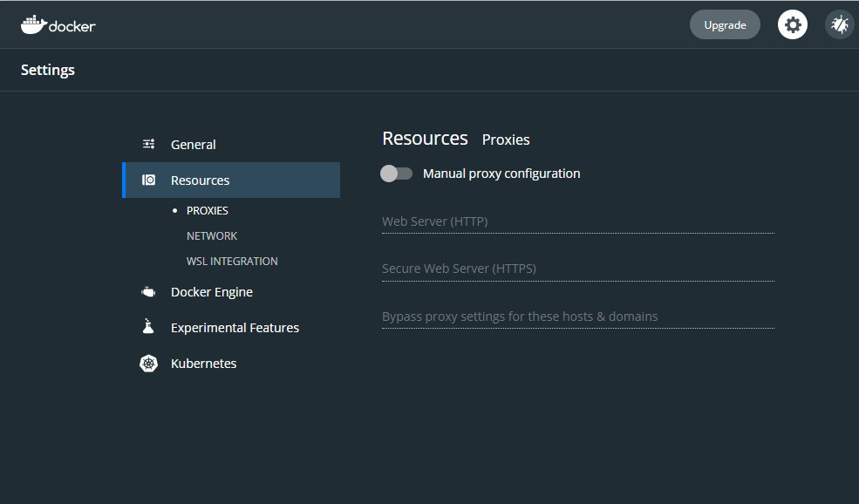
Task: Click the Upgrade button
Action: (725, 24)
